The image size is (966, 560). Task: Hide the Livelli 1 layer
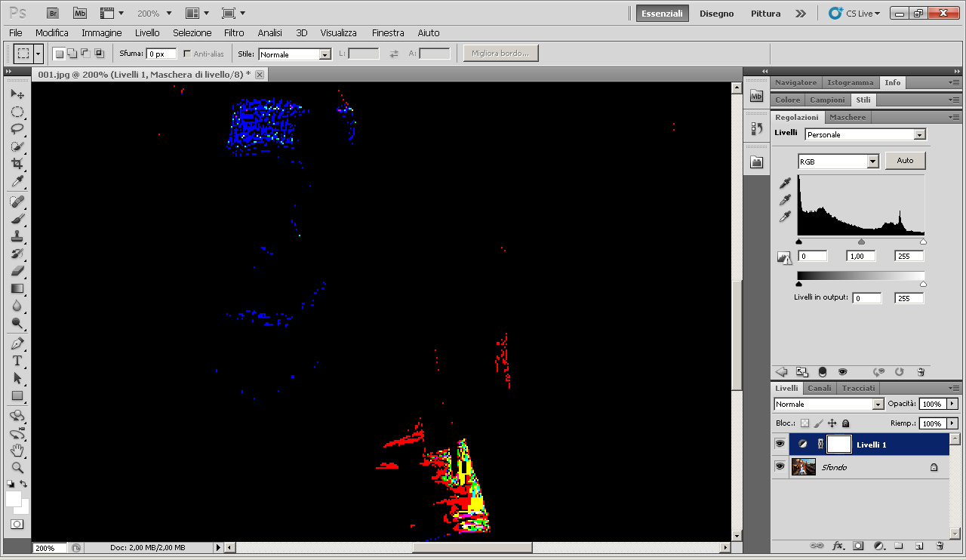[x=780, y=444]
